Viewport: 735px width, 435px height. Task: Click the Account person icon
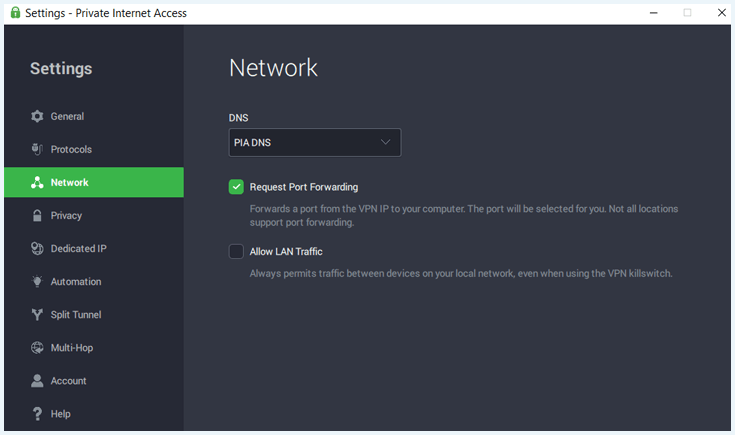click(x=37, y=381)
